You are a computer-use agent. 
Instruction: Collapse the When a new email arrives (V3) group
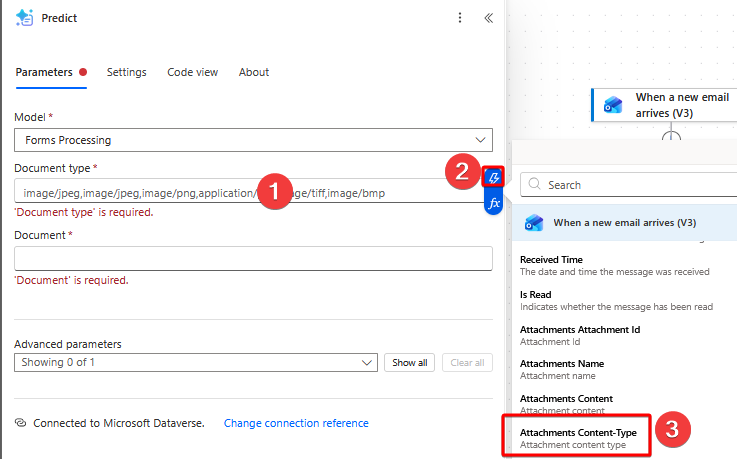click(624, 223)
